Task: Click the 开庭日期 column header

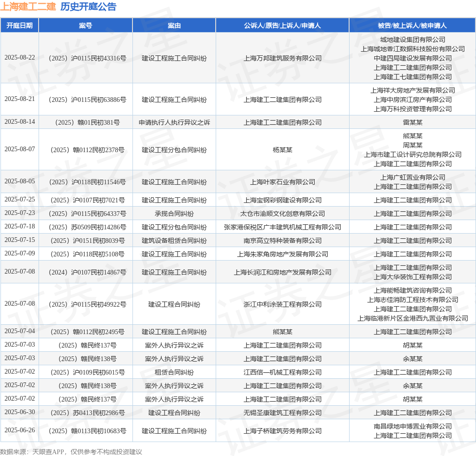Action: click(x=20, y=26)
